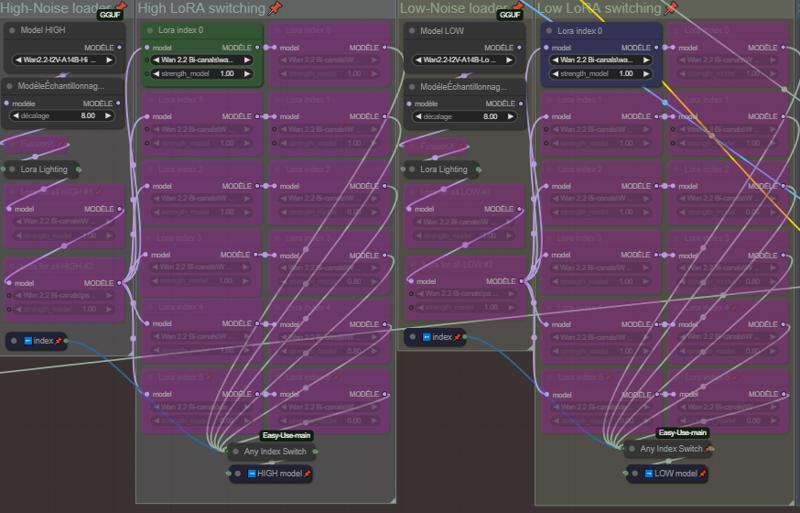800x513 pixels.
Task: Select the Low-Noise loader group title
Action: (x=454, y=8)
